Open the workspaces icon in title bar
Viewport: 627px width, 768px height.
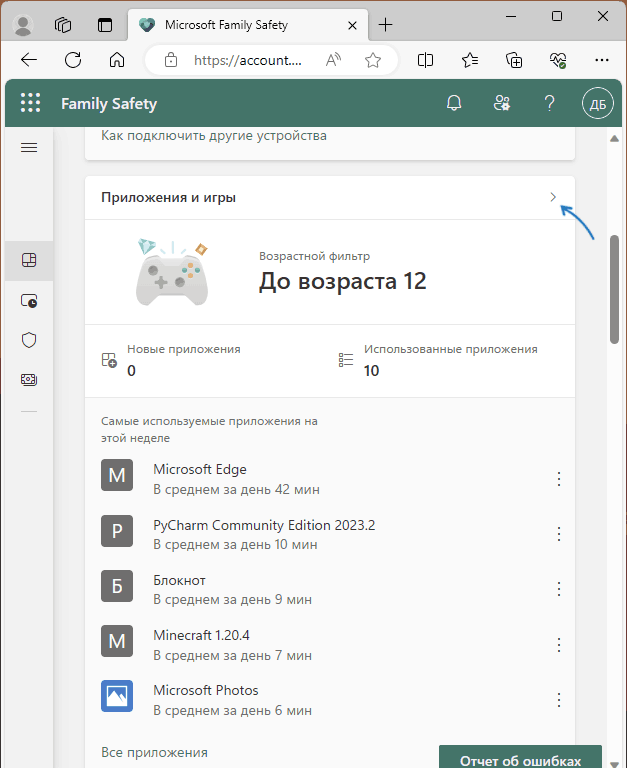(63, 24)
